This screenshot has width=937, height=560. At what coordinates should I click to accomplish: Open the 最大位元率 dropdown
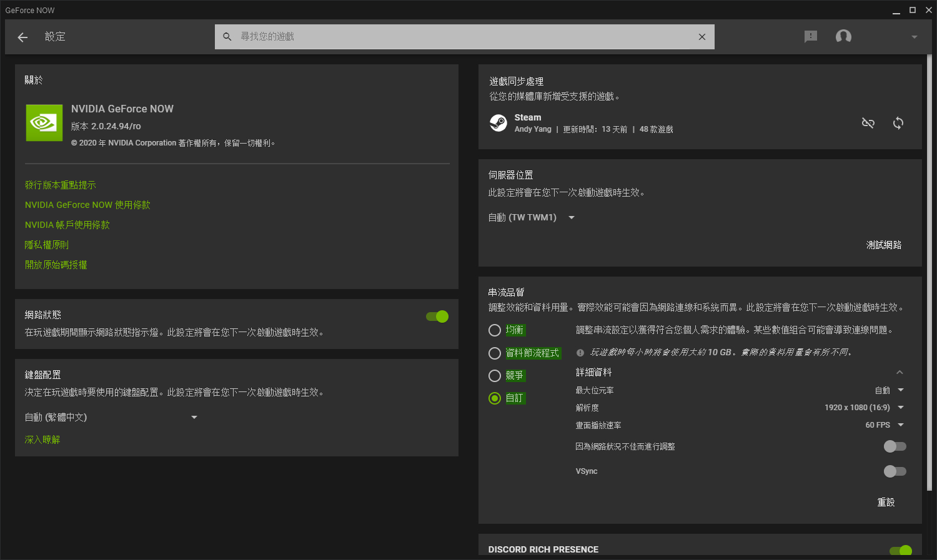tap(890, 390)
